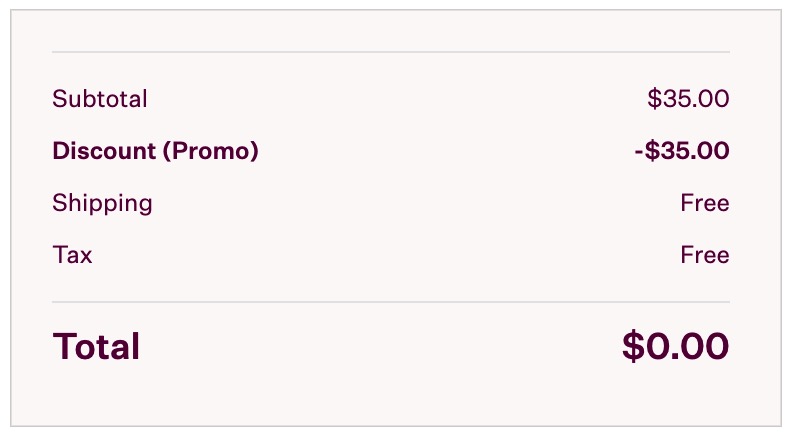Select the $35.00 subtotal amount
792x440 pixels.
[688, 99]
